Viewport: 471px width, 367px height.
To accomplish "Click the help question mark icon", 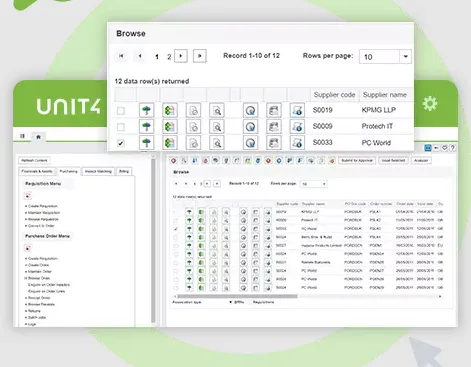I will coord(452,148).
